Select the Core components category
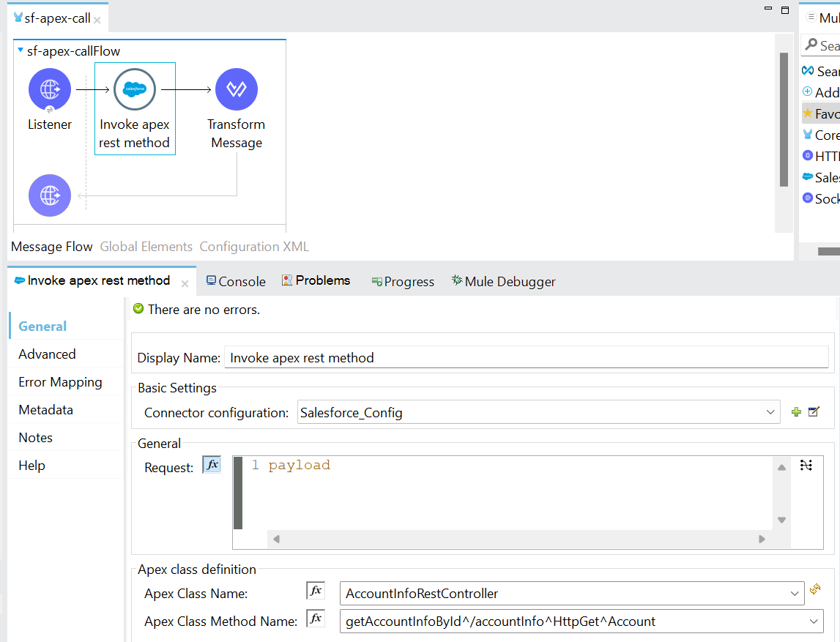Image resolution: width=840 pixels, height=642 pixels. click(823, 135)
